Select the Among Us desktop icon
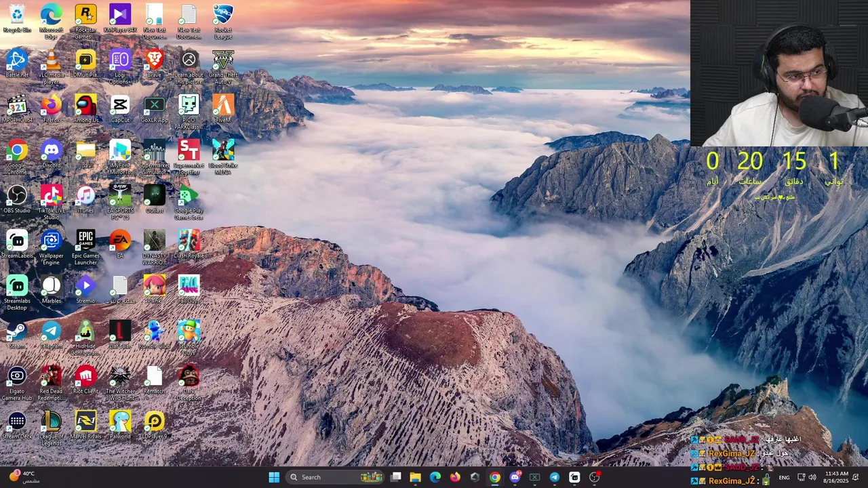Viewport: 868px width, 488px height. tap(85, 109)
